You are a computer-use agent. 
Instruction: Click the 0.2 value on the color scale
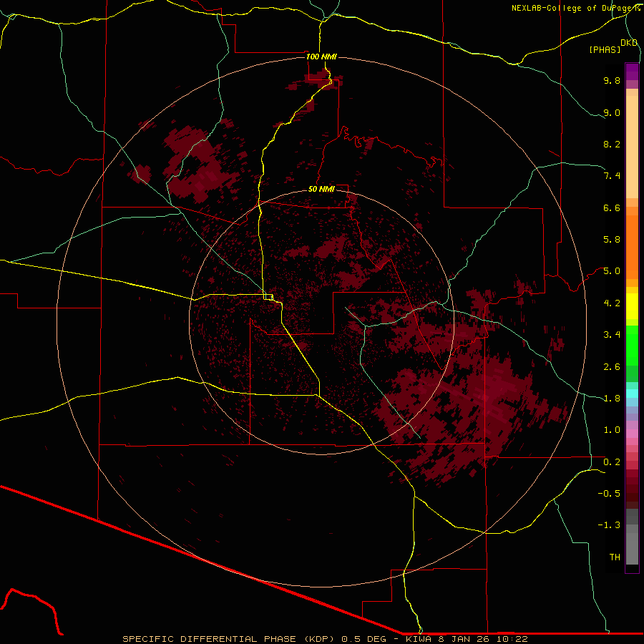[612, 462]
